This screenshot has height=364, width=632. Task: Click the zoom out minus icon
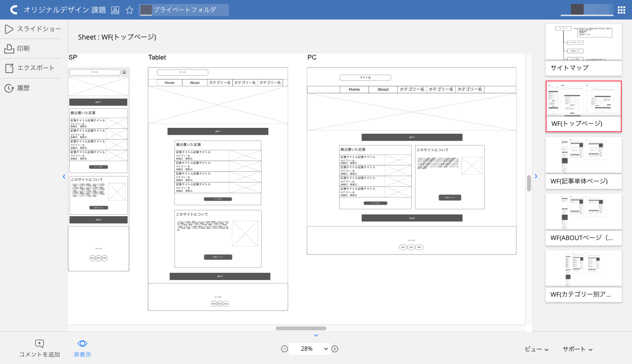coord(285,349)
